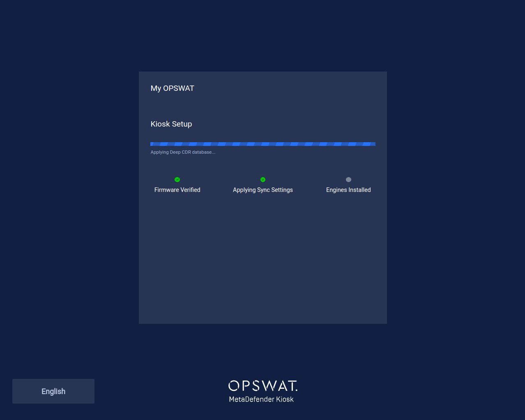Click the 'Engines Installed' step label
Screen dimensions: 525x420
(x=348, y=190)
